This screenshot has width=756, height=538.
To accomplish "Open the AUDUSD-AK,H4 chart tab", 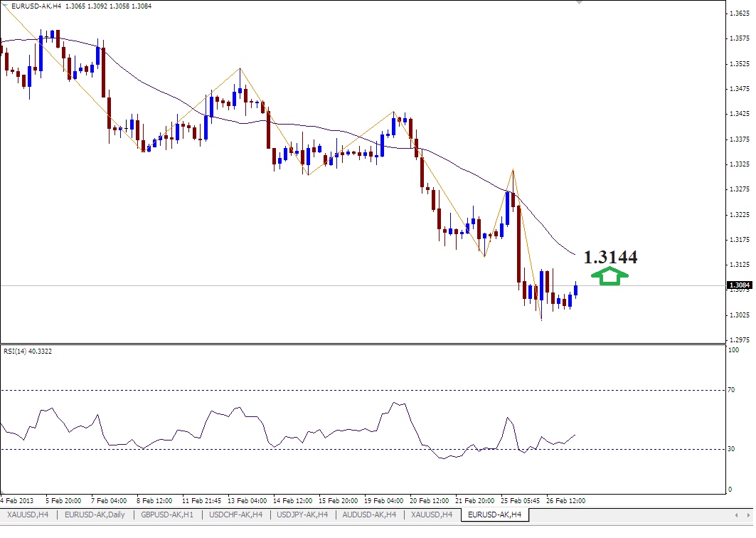I will [x=370, y=514].
